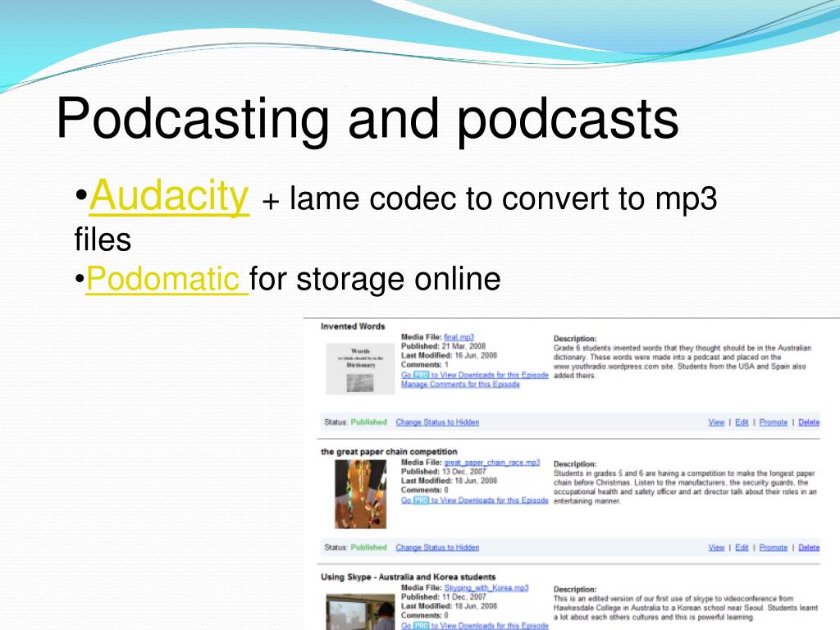Click the paper chain competition description paragraph
840x630 pixels.
tap(685, 487)
